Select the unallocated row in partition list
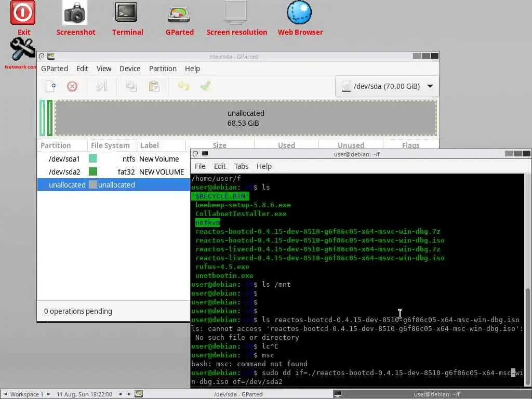The width and height of the screenshot is (532, 399). coord(114,185)
